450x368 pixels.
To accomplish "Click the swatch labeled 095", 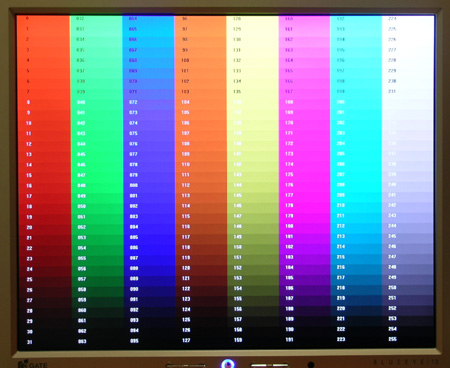I will coord(150,341).
